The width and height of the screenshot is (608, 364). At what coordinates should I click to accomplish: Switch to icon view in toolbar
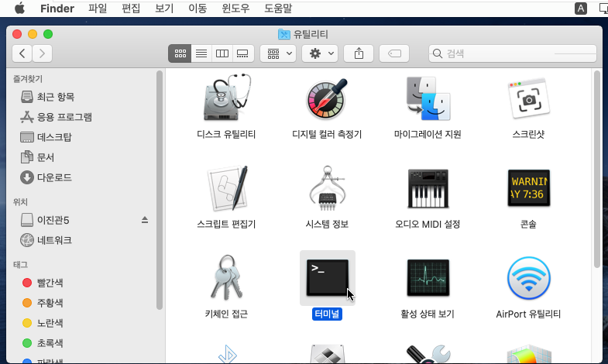point(180,53)
